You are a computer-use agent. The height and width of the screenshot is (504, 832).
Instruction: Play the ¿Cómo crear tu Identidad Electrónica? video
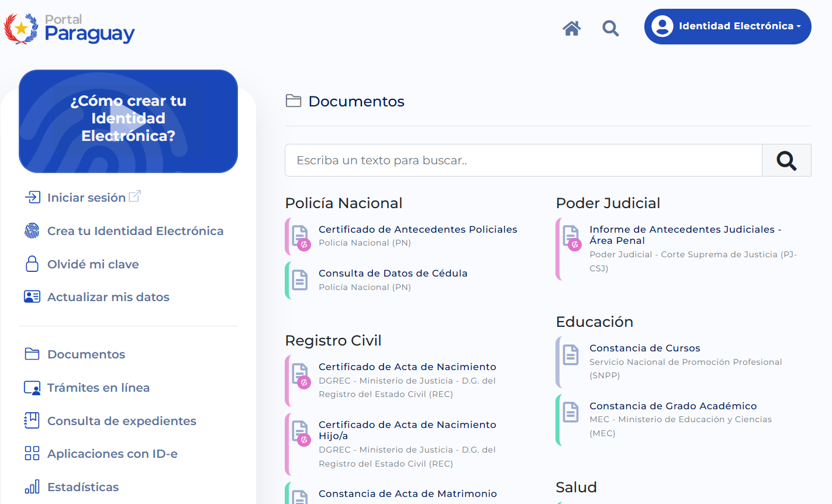click(x=128, y=121)
